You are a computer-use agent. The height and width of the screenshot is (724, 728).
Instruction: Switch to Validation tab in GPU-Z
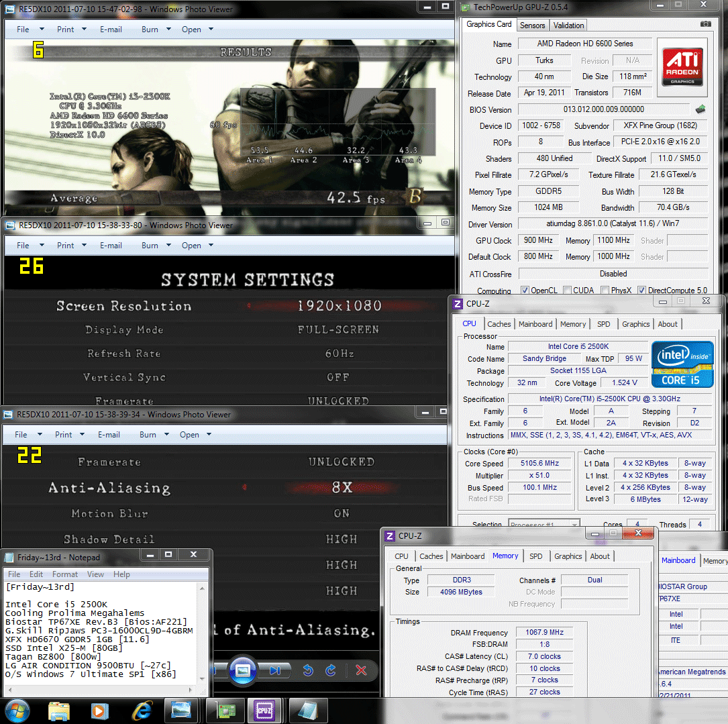(x=568, y=25)
